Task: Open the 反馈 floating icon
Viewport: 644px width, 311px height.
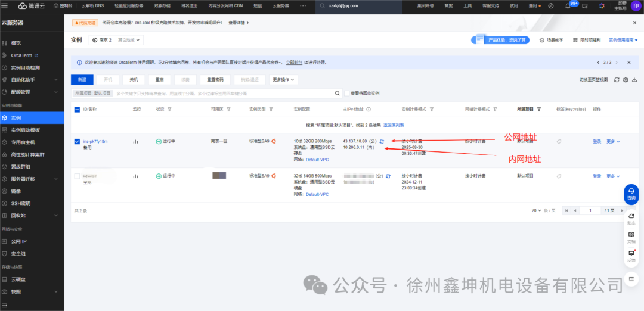Action: coord(631,256)
